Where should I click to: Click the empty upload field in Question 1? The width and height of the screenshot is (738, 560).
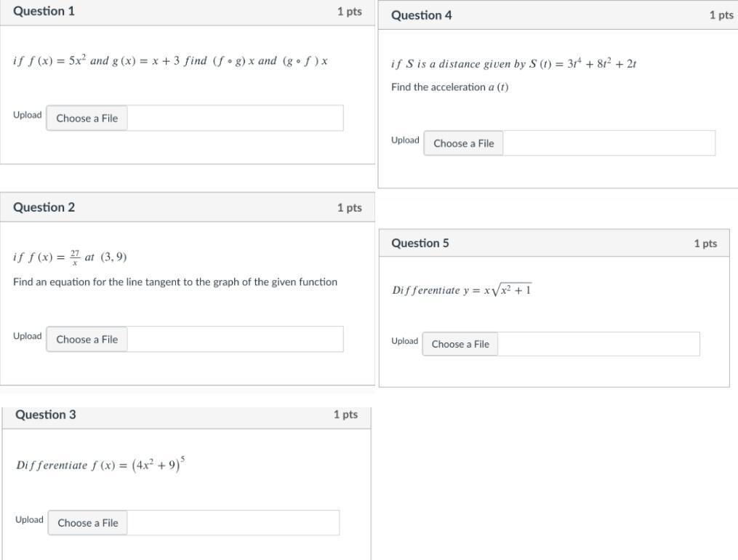point(235,119)
